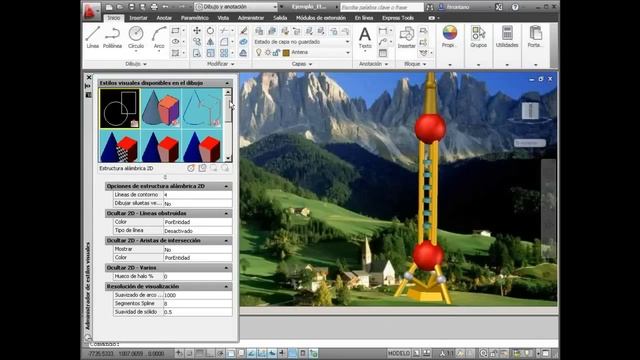Select the conceptual cone and cube thumbnail

click(161, 109)
